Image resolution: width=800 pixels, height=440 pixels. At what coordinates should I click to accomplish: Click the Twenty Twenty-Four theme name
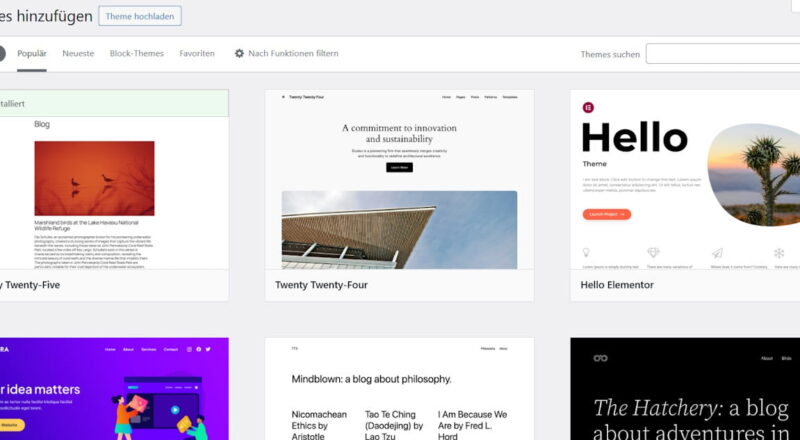pyautogui.click(x=321, y=285)
